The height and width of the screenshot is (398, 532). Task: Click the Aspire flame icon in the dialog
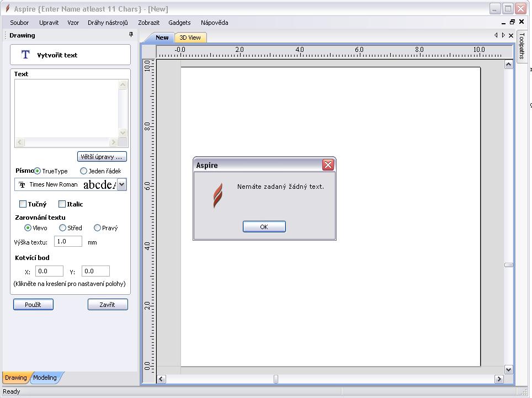tap(217, 195)
